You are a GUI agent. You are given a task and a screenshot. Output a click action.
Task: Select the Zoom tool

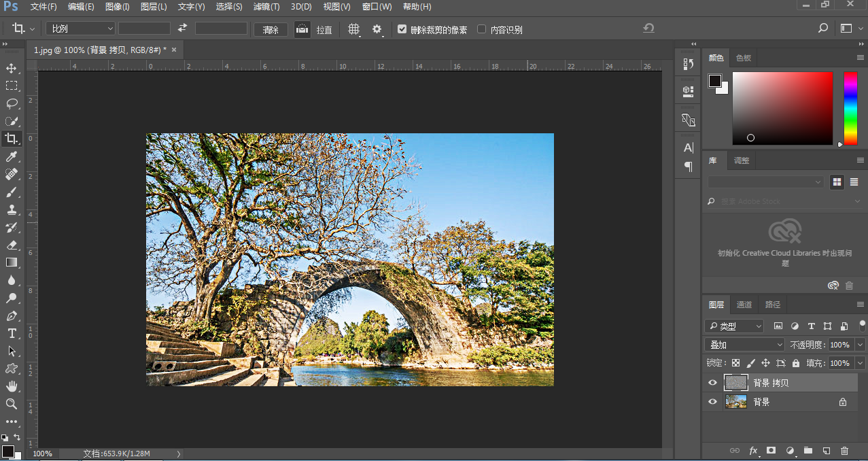12,404
